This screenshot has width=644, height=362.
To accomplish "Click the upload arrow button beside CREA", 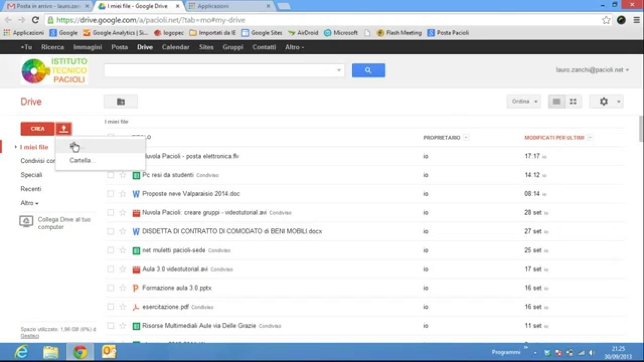I will click(x=64, y=129).
